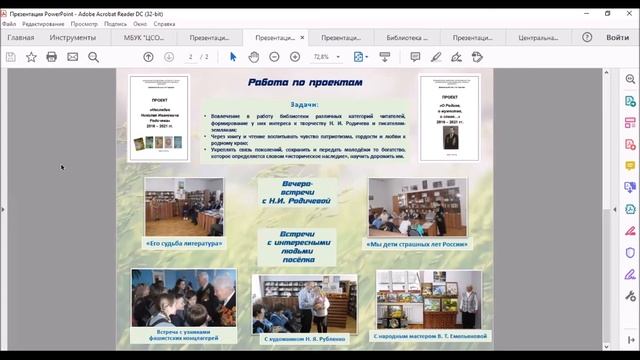Screen dimensions: 640x360
Task: Send the file by email envelope icon
Action: [x=73, y=57]
